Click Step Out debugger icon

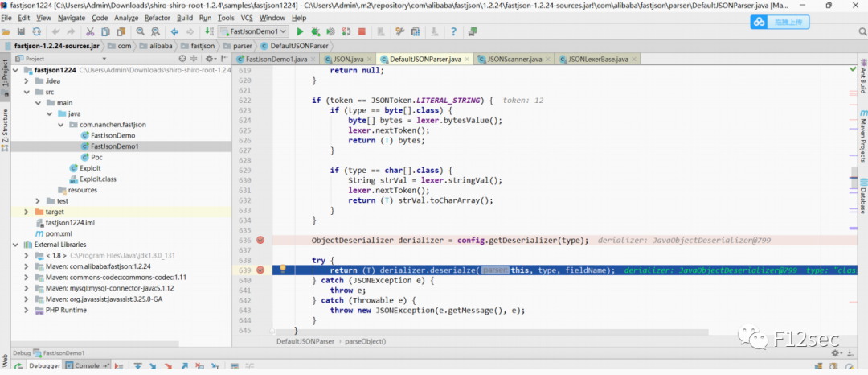(185, 366)
